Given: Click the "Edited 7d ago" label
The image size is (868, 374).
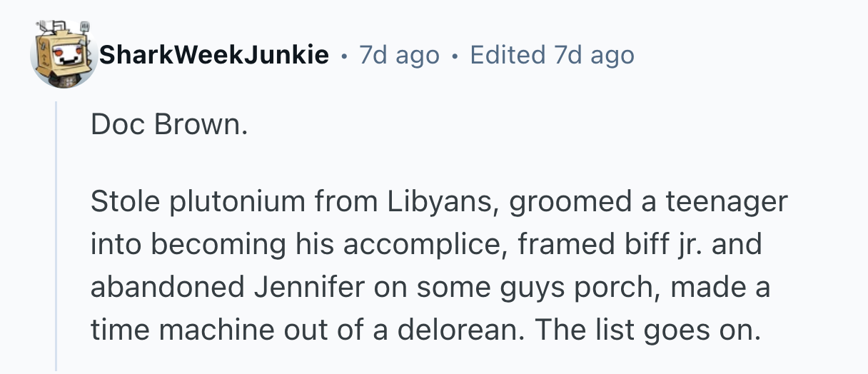Looking at the screenshot, I should pyautogui.click(x=552, y=55).
